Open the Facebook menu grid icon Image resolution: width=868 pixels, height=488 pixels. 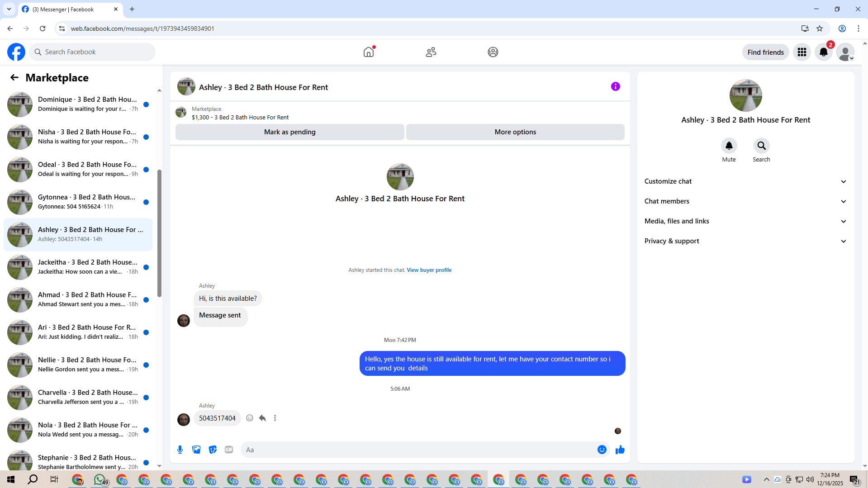802,52
